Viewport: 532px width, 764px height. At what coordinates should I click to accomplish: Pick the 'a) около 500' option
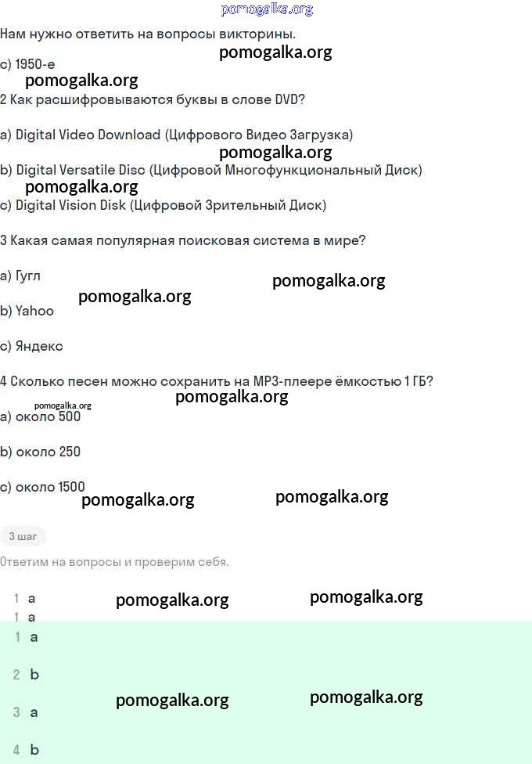(x=41, y=416)
